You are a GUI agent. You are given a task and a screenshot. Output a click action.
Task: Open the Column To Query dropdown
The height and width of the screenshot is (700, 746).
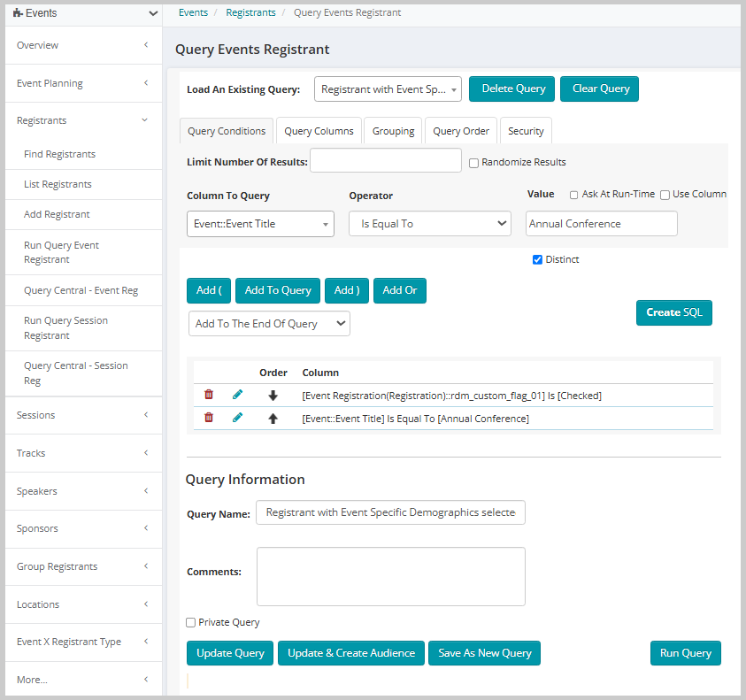tap(260, 224)
